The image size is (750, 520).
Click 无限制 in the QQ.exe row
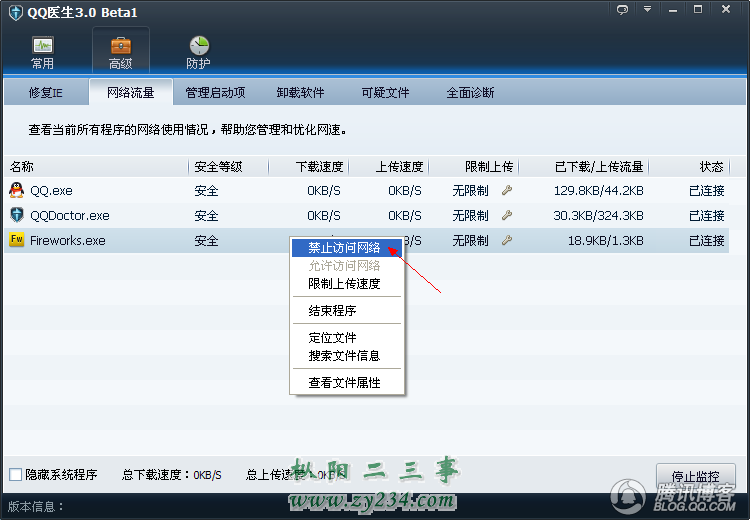471,191
